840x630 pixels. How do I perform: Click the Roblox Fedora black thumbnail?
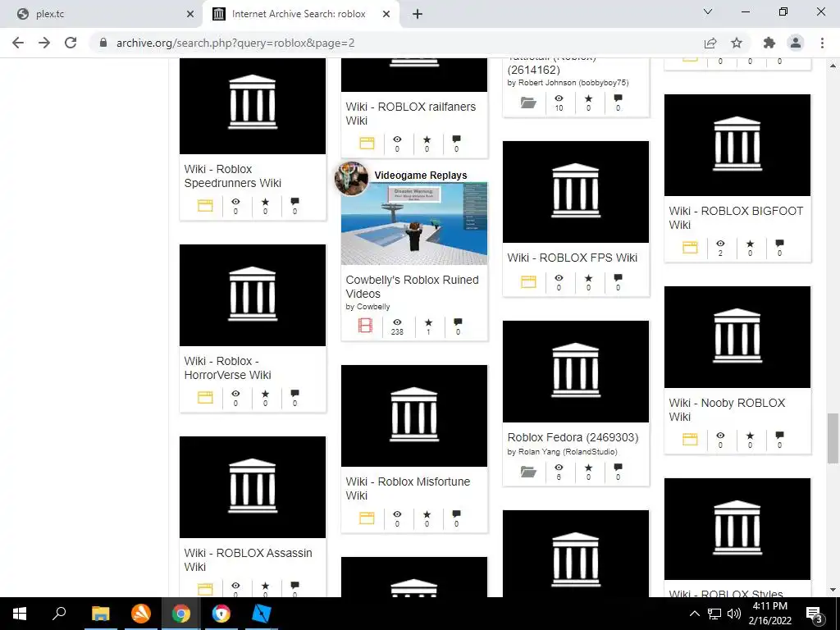[x=575, y=372]
